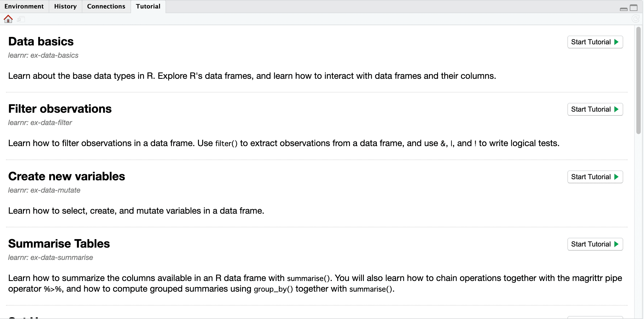Viewport: 644px width, 319px height.
Task: Launch the Create new variables tutorial
Action: [x=595, y=177]
